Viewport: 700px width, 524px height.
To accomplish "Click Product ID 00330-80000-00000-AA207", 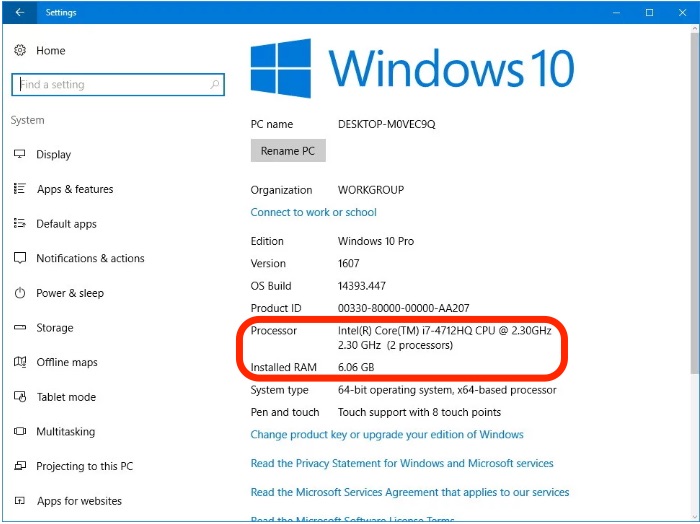I will (x=404, y=308).
